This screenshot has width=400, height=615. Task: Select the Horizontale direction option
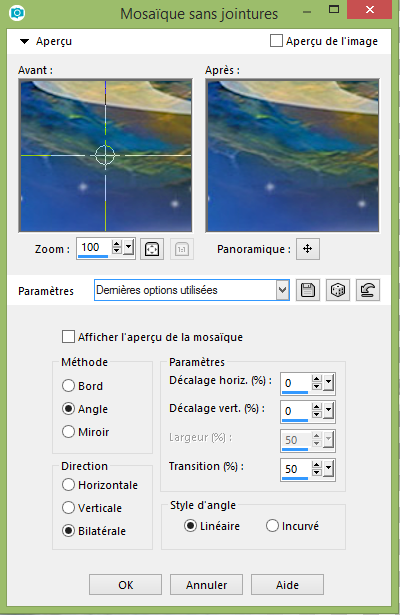68,485
